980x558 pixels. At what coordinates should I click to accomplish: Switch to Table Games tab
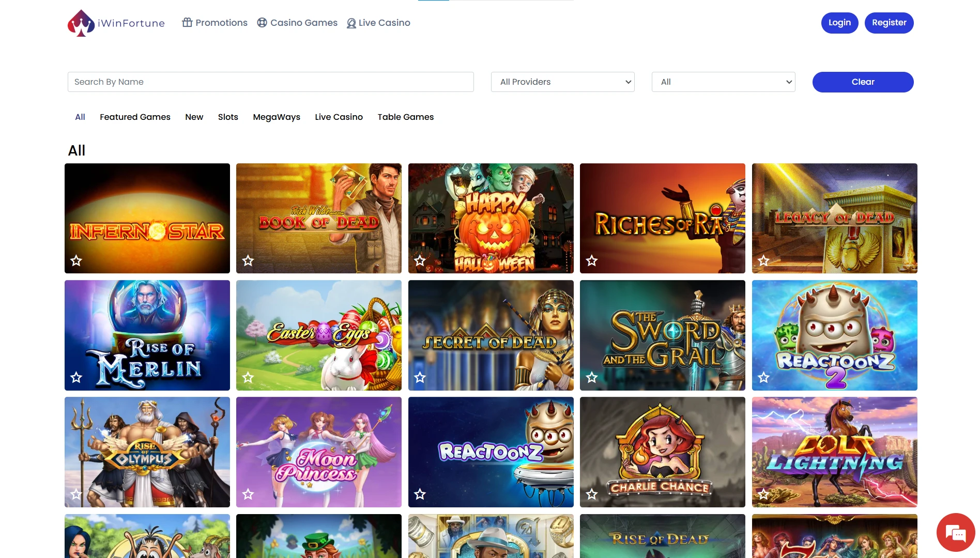click(406, 117)
